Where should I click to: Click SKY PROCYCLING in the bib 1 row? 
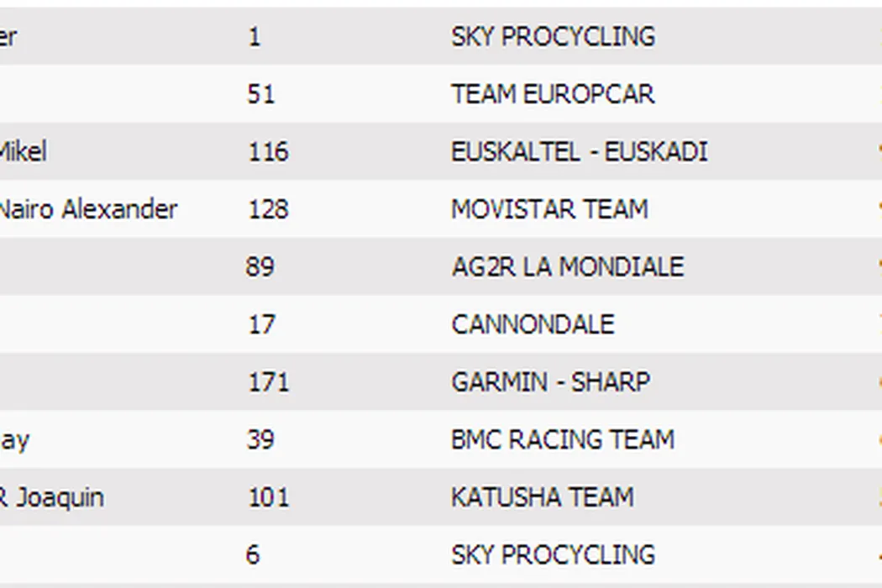[x=553, y=37]
